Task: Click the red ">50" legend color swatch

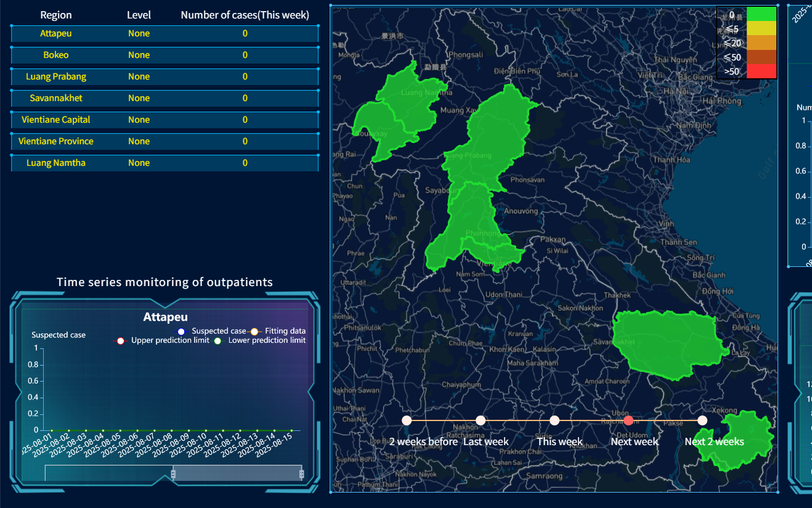Action: (761, 72)
